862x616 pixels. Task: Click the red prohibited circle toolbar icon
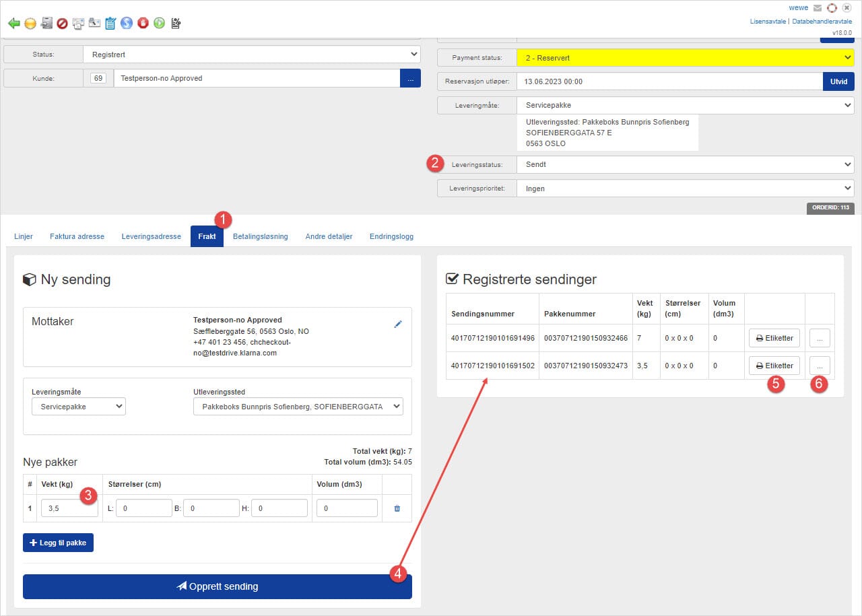[62, 24]
